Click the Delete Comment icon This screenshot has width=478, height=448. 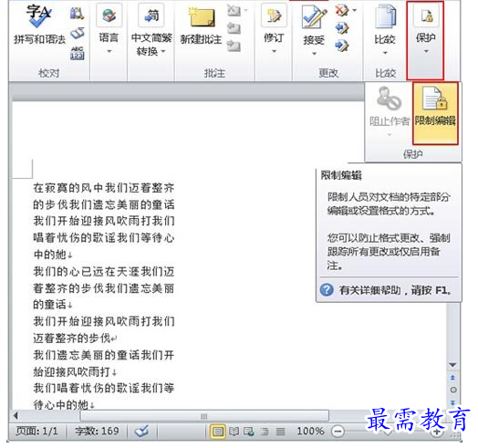(x=234, y=11)
